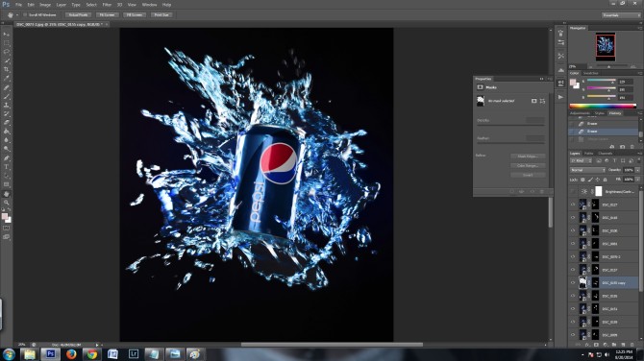Select the Hand tool in the toolbox

coord(6,194)
